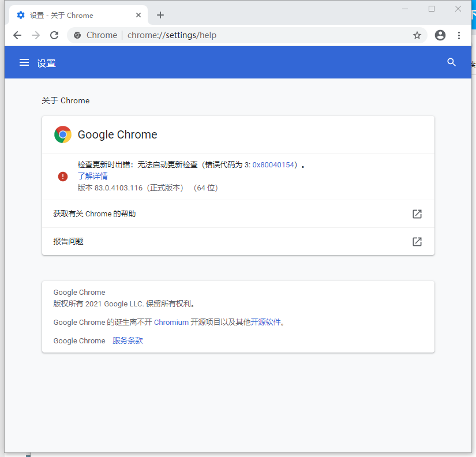This screenshot has height=457, width=476.
Task: Click the Google Chrome product logo
Action: [62, 134]
